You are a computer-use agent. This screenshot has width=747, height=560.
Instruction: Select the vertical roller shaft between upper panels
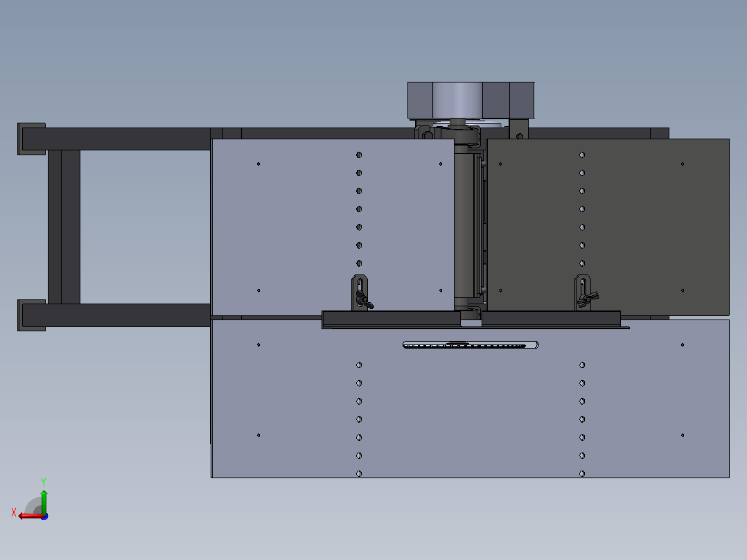point(464,227)
